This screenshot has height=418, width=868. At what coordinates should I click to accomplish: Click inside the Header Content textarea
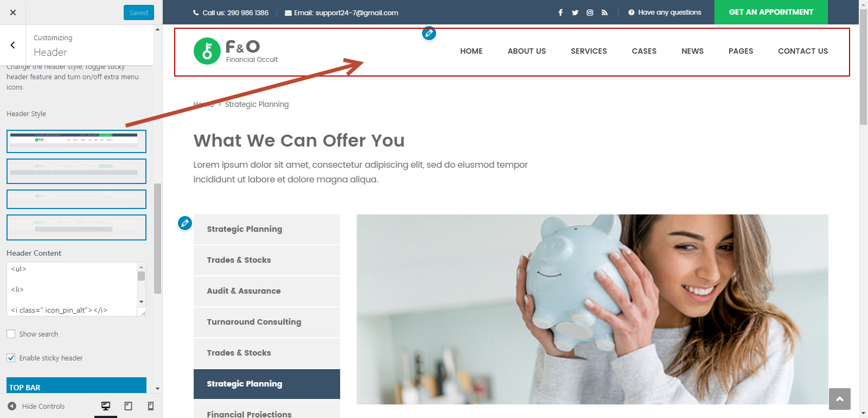(72, 289)
